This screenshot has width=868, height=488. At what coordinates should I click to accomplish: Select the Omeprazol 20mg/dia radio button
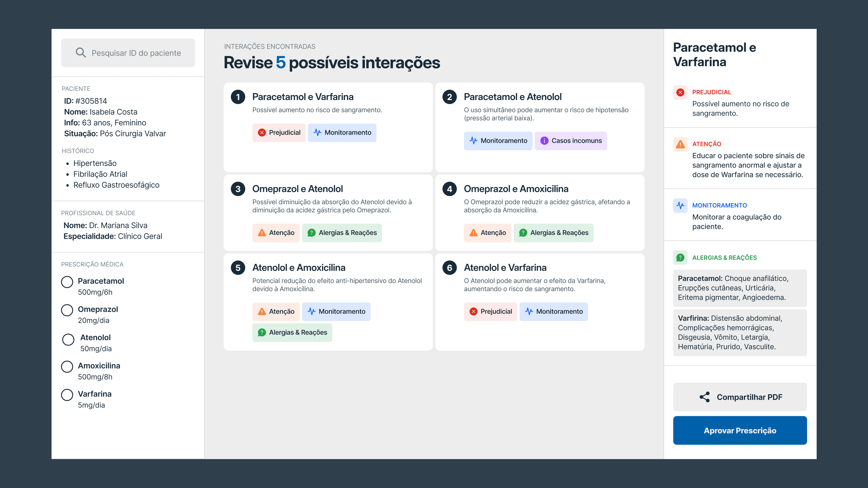(x=67, y=310)
